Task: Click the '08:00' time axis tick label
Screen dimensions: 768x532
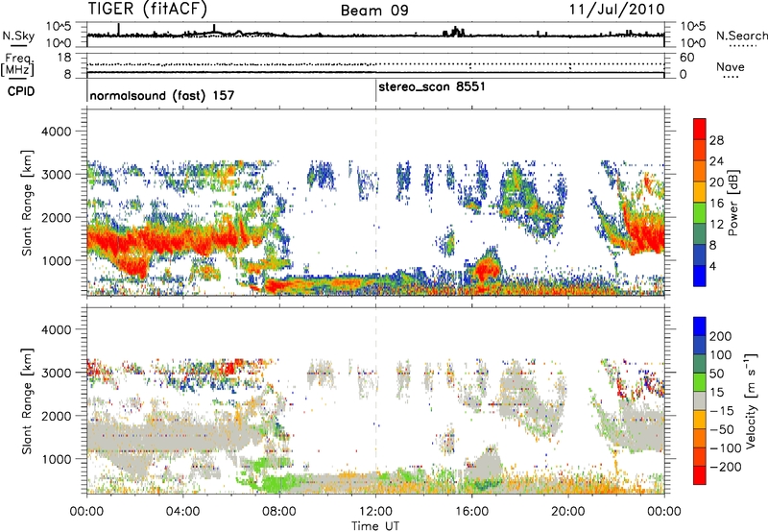Action: click(279, 512)
